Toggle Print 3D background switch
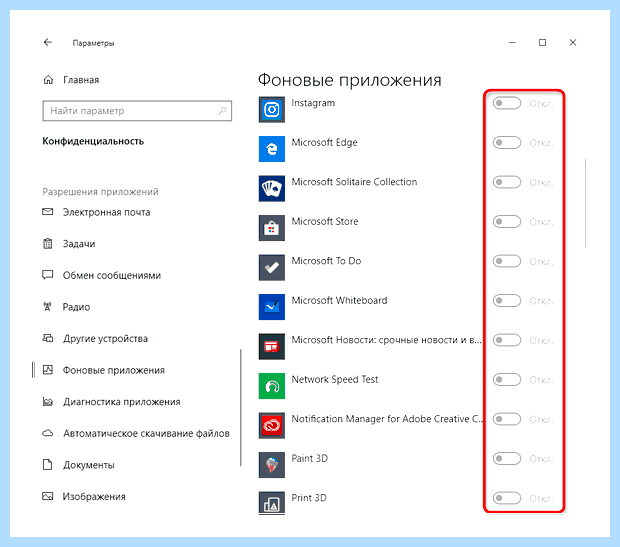This screenshot has height=547, width=620. point(507,498)
